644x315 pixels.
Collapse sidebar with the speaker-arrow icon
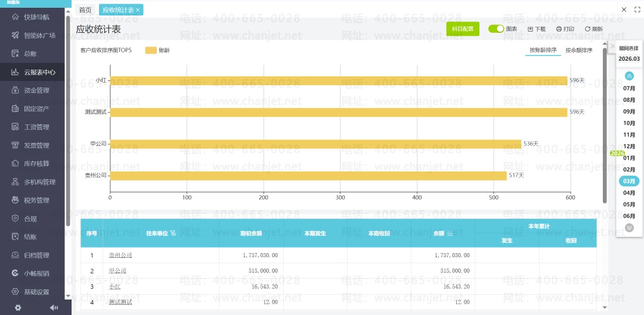coord(54,308)
